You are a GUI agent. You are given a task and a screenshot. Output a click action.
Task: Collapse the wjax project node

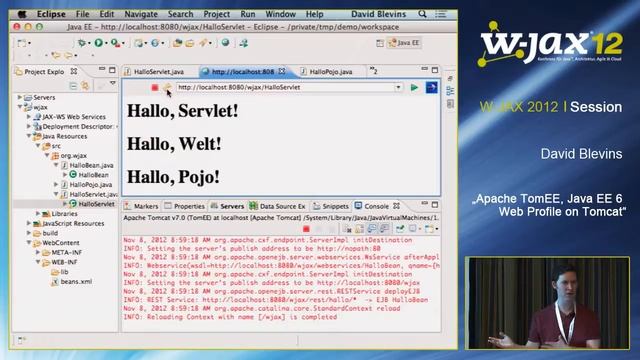coord(20,107)
